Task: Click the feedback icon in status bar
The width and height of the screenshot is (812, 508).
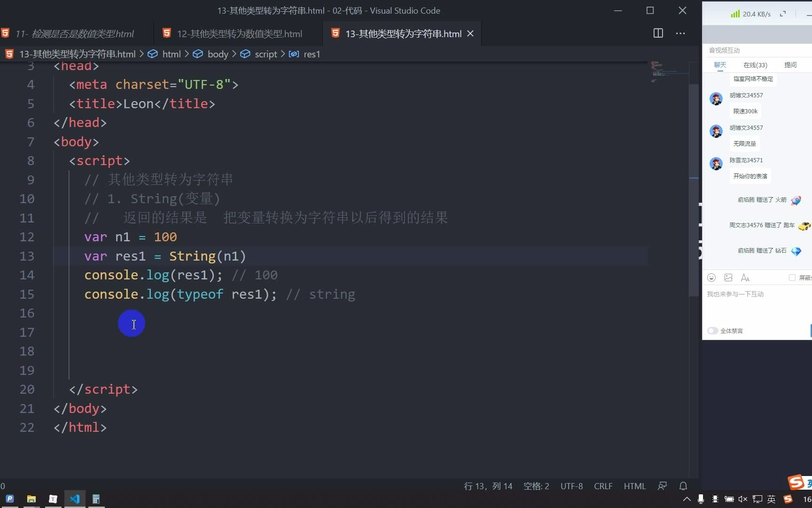Action: tap(662, 486)
